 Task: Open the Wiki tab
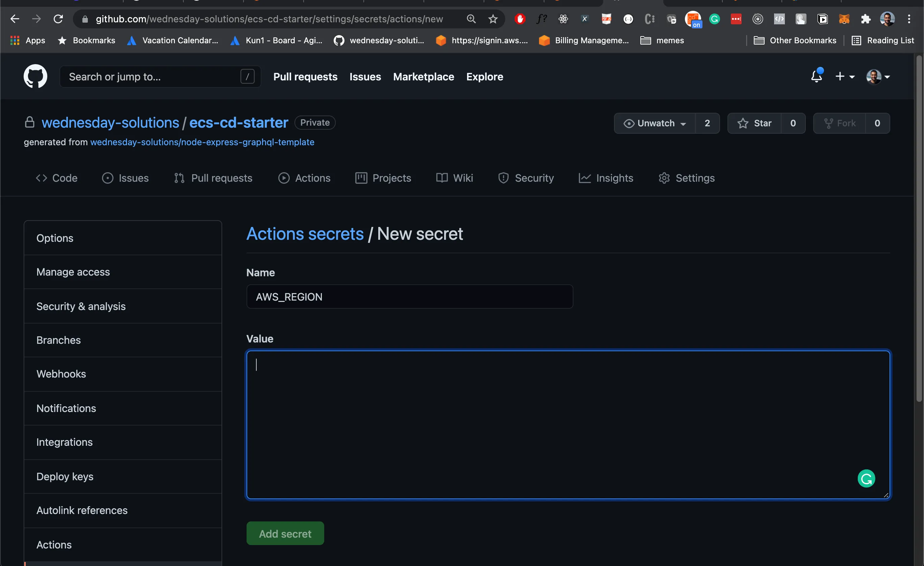[x=455, y=178]
